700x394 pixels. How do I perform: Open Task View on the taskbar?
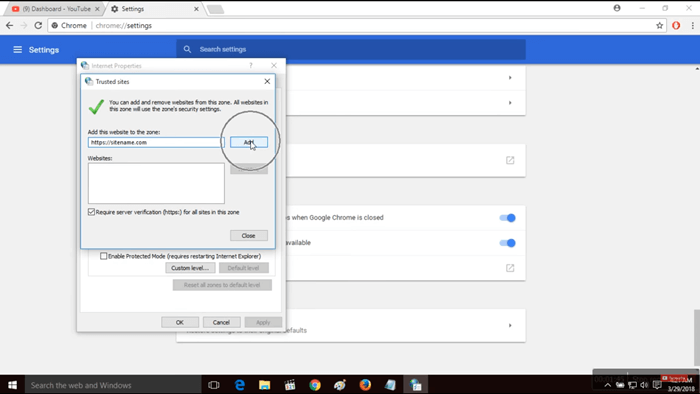[214, 385]
